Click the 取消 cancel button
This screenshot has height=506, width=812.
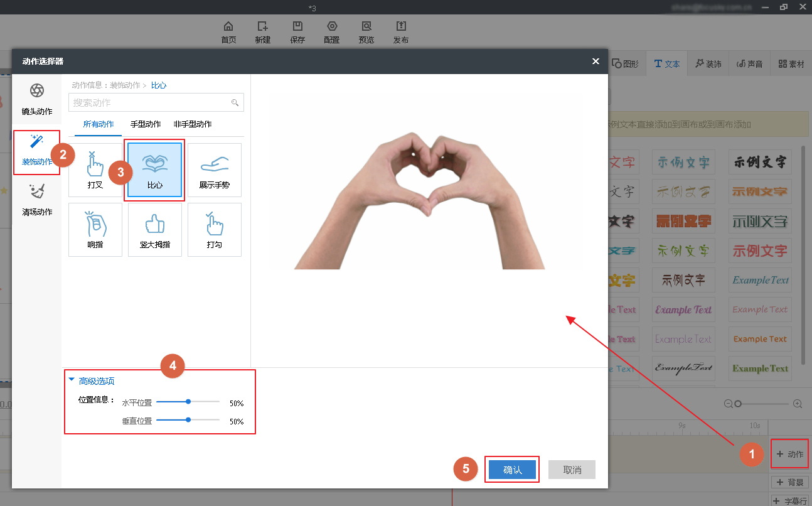pyautogui.click(x=572, y=470)
